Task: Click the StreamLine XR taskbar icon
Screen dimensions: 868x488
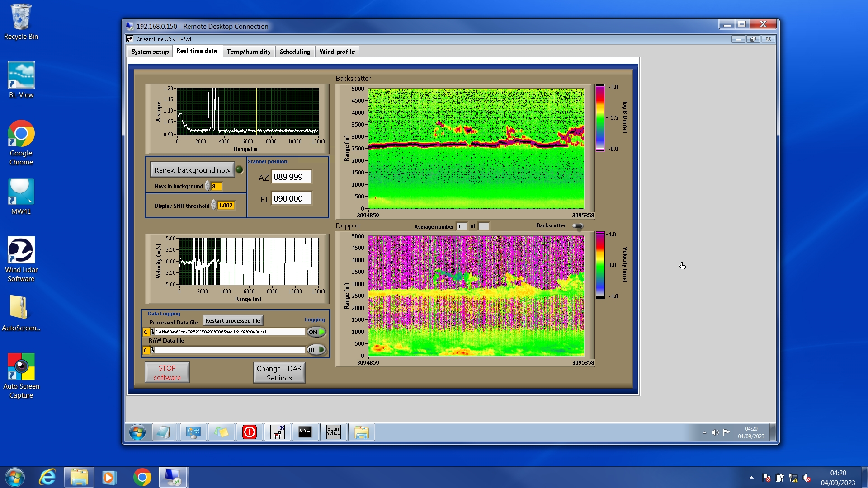Action: click(x=278, y=432)
